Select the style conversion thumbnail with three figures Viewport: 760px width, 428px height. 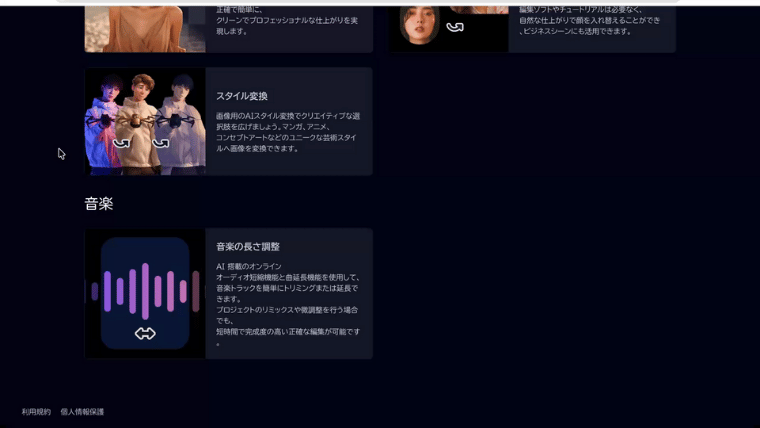coord(145,121)
